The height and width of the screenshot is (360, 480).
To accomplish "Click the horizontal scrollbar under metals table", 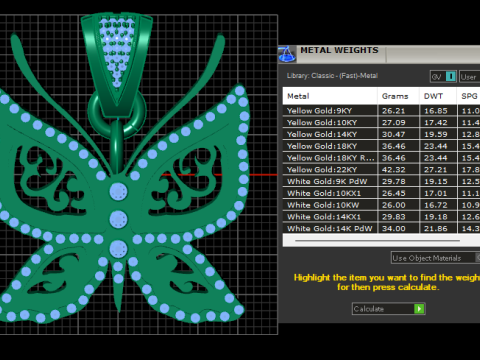I will 377,240.
